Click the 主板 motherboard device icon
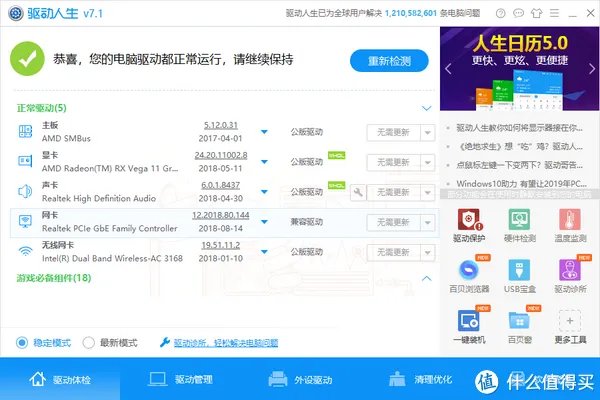 25,131
